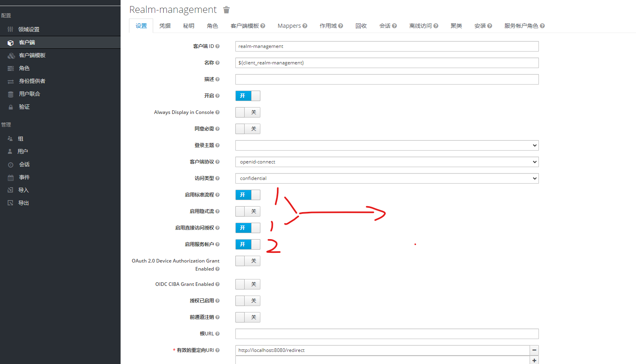Viewport: 636px width, 364px height.
Task: Remove the localhost redirect URI with minus button
Action: pyautogui.click(x=534, y=350)
